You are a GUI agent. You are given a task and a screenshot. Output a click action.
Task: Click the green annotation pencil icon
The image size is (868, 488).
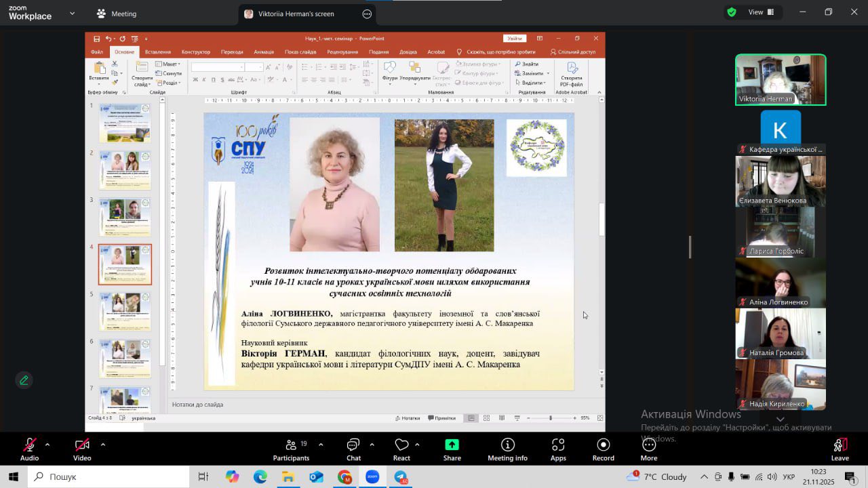(x=24, y=380)
